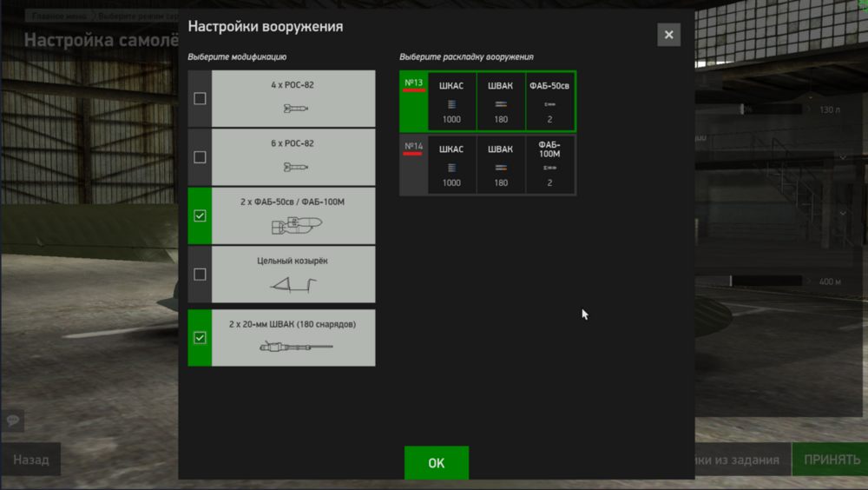Click the rocket icon under 4 x РОС-82
This screenshot has width=868, height=490.
pyautogui.click(x=296, y=109)
